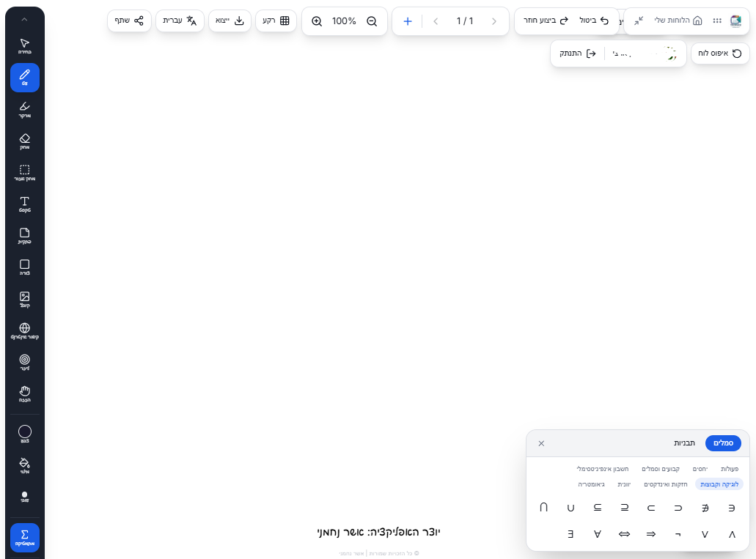Viewport: 756px width, 559px height.
Task: Select the highlighter marker tool
Action: click(x=24, y=109)
